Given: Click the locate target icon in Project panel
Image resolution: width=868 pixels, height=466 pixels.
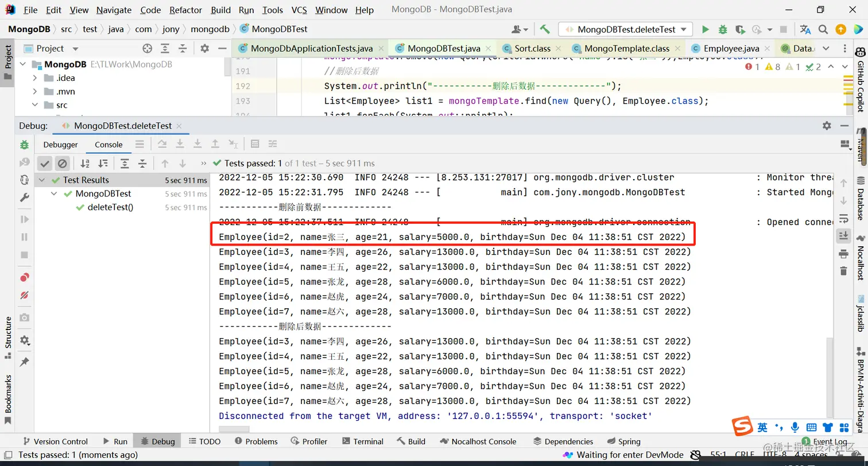Looking at the screenshot, I should click(x=148, y=48).
